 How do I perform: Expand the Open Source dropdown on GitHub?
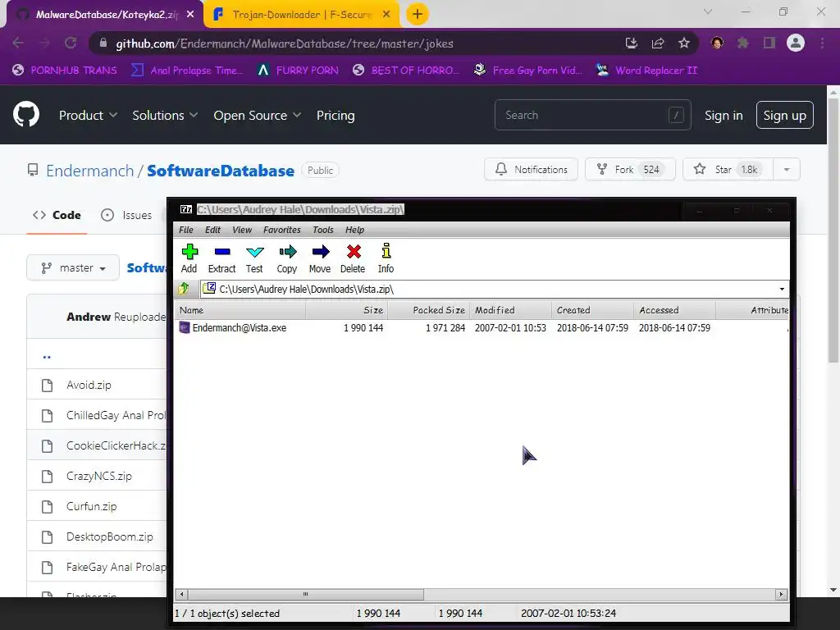click(x=257, y=115)
